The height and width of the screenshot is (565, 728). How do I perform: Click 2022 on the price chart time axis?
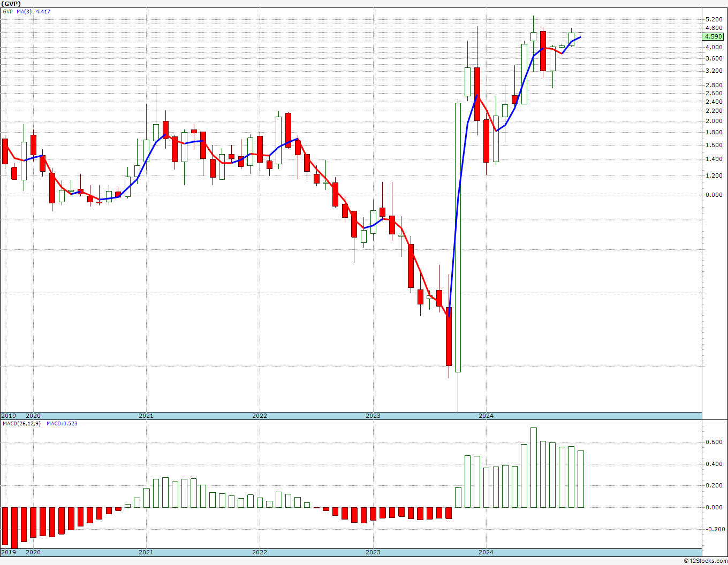[x=260, y=416]
